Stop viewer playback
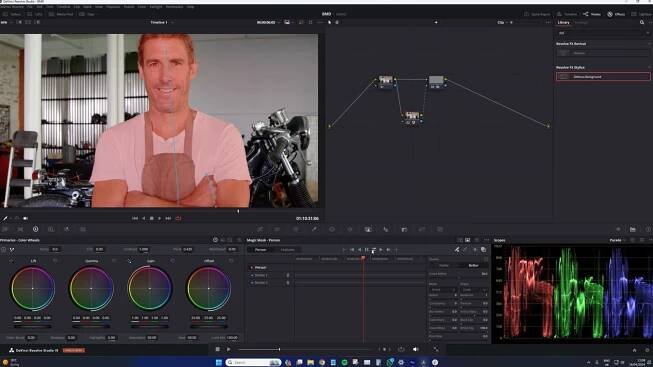The height and width of the screenshot is (367, 653). [x=152, y=218]
